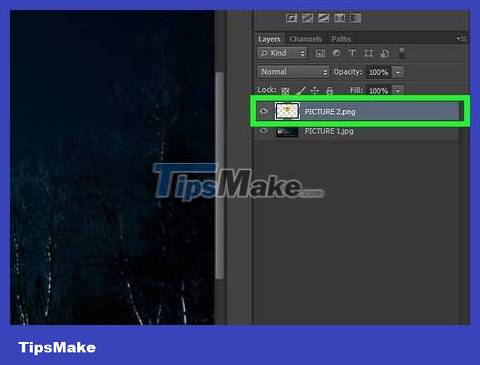Viewport: 480px width, 365px height.
Task: Add an Invert adjustment from the top icon row
Action: 291,18
